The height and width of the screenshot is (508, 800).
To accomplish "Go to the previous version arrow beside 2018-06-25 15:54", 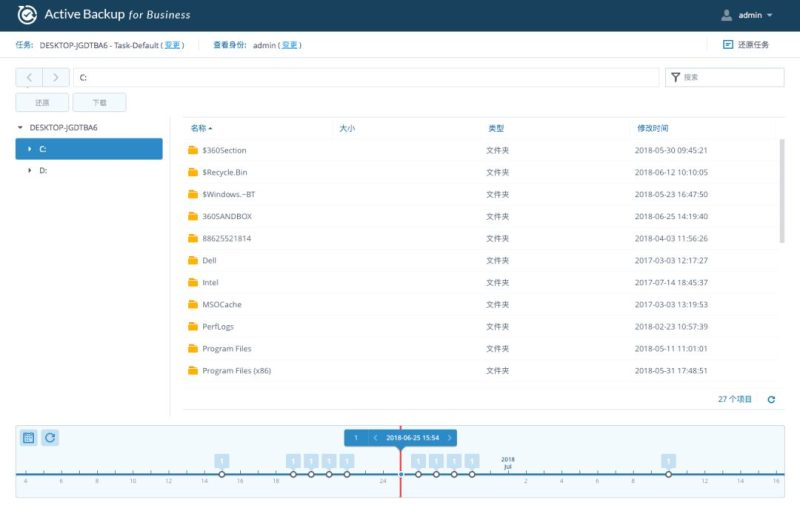I will point(376,438).
